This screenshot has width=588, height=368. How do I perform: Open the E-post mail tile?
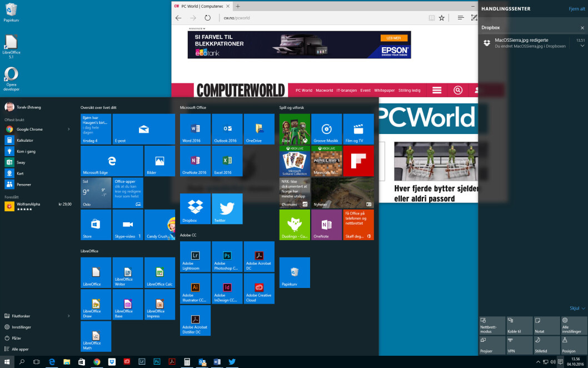point(143,129)
